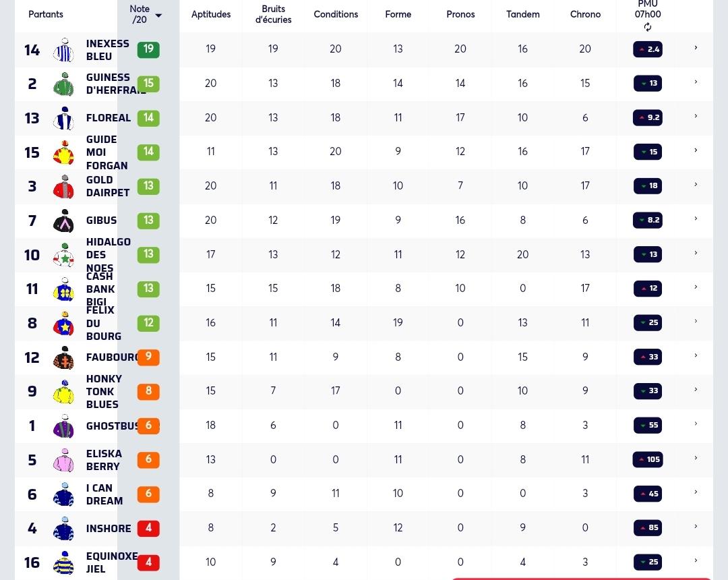Screen dimensions: 728x580
Task: Sort by Chrono column header
Action: point(585,14)
